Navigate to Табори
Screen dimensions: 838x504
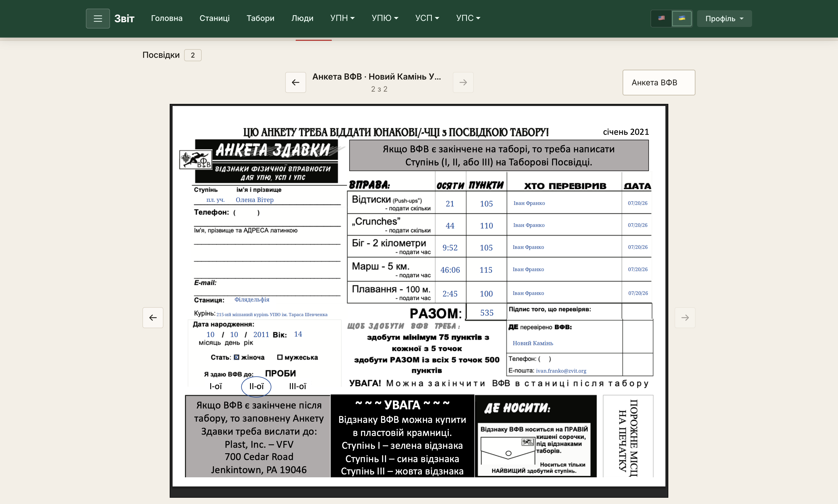click(x=260, y=18)
